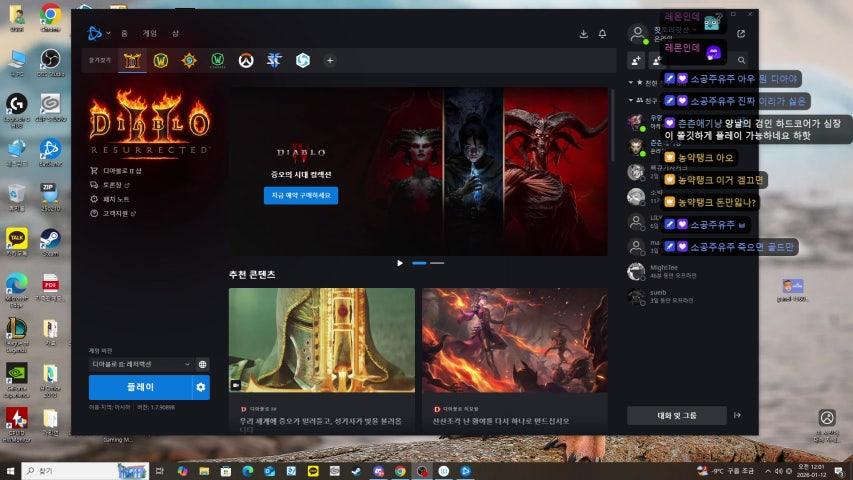
Task: Open the fire sorceress news thumbnail
Action: coord(514,340)
